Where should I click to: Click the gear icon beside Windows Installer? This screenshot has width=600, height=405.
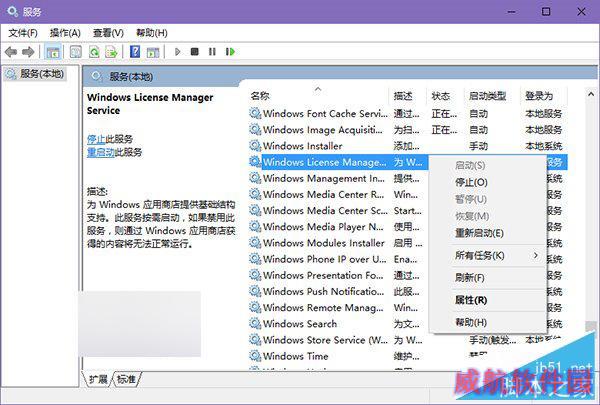click(x=255, y=145)
